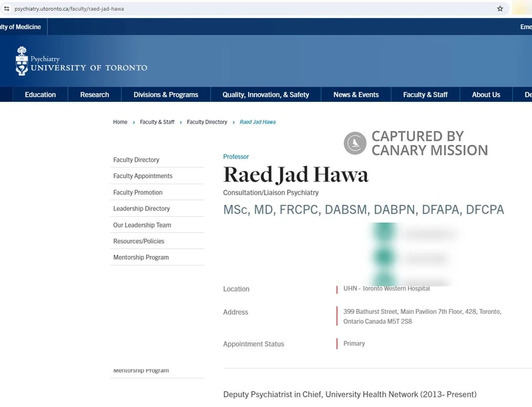Image resolution: width=532 pixels, height=407 pixels.
Task: Click Faculty Directory in the breadcrumb trail
Action: (207, 122)
